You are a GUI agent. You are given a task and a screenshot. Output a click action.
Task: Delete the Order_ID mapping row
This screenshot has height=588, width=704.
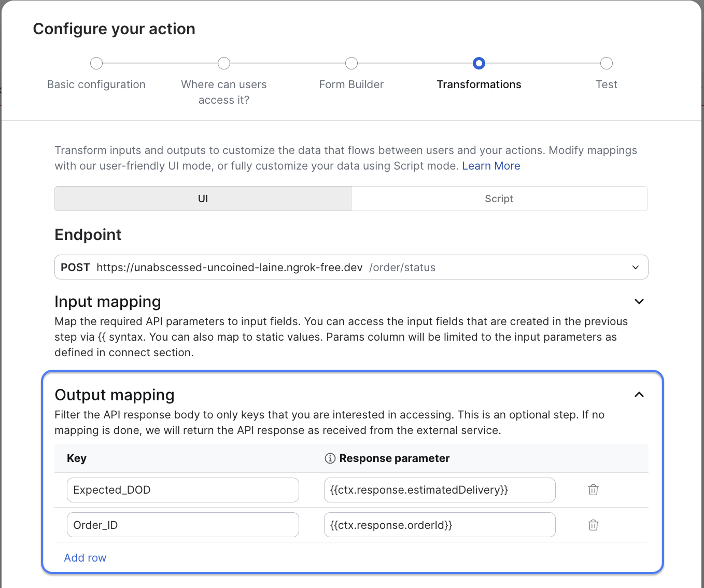[x=593, y=525]
